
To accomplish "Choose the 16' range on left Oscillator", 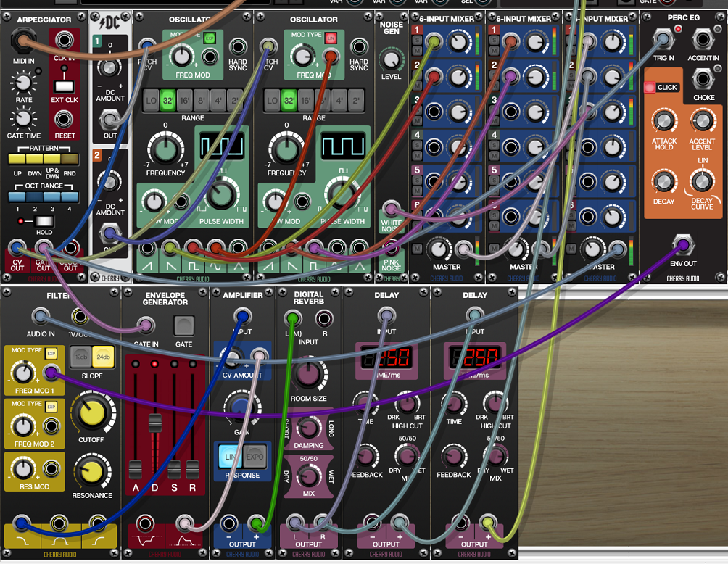I will (x=185, y=101).
